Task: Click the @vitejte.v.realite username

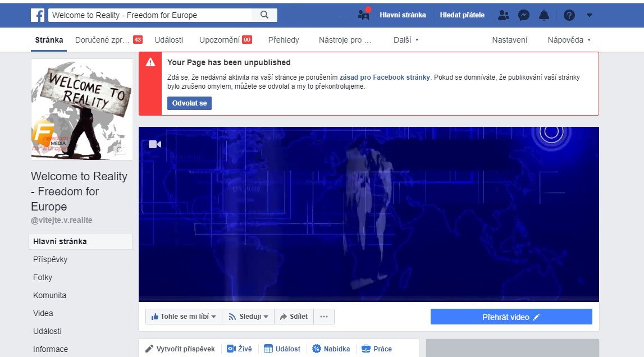Action: [62, 220]
